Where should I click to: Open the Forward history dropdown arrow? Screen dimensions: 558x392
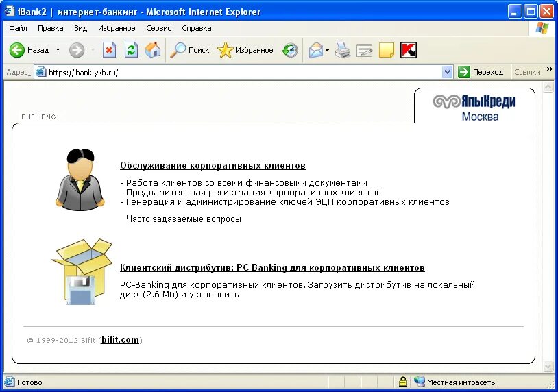(x=93, y=50)
